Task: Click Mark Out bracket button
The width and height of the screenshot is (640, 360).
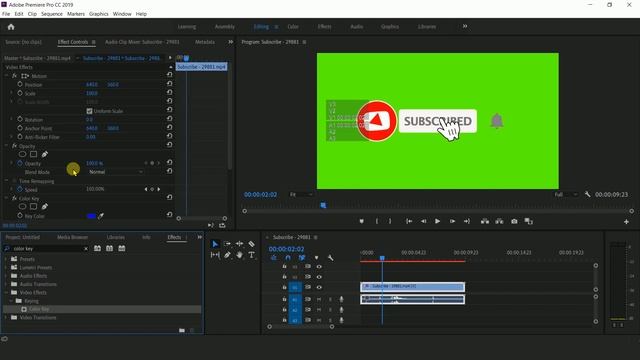Action: pyautogui.click(x=390, y=221)
